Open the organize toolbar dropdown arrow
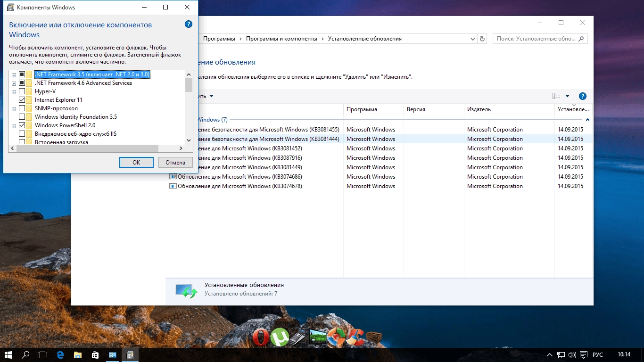 [x=211, y=96]
